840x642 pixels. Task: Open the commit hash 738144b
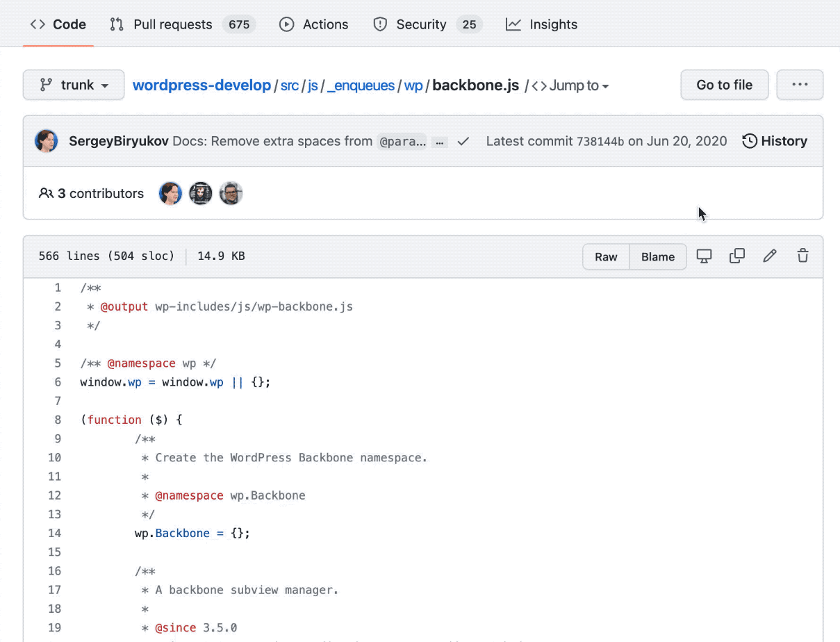click(x=600, y=142)
